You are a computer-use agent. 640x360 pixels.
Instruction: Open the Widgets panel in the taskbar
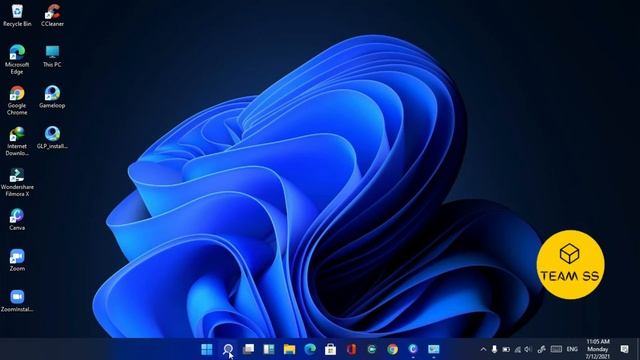(x=269, y=349)
